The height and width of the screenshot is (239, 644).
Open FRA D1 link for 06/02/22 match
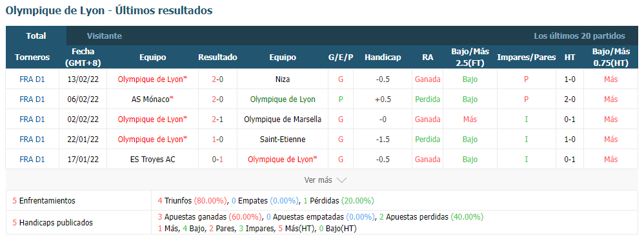point(32,99)
